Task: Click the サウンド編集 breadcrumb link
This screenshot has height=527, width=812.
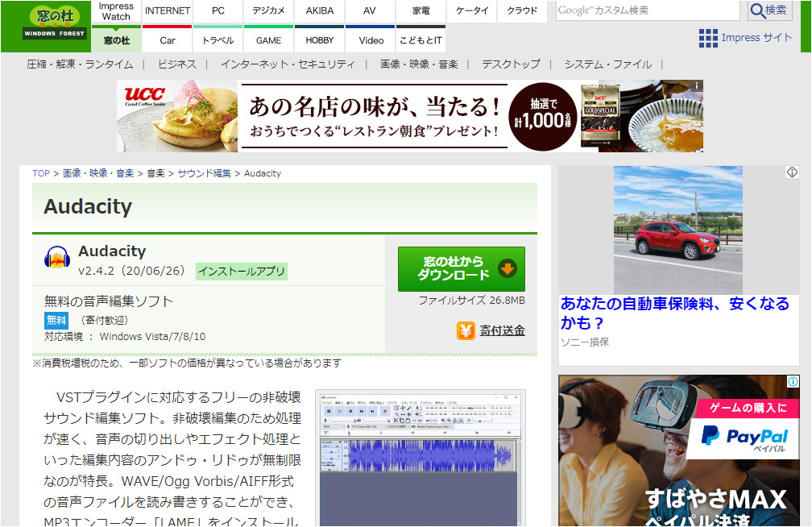Action: pyautogui.click(x=204, y=173)
